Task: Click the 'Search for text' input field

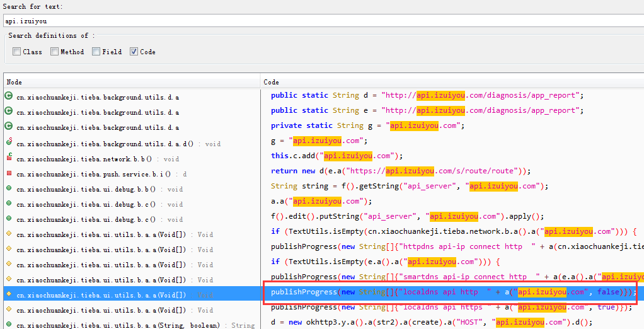Action: (315, 21)
